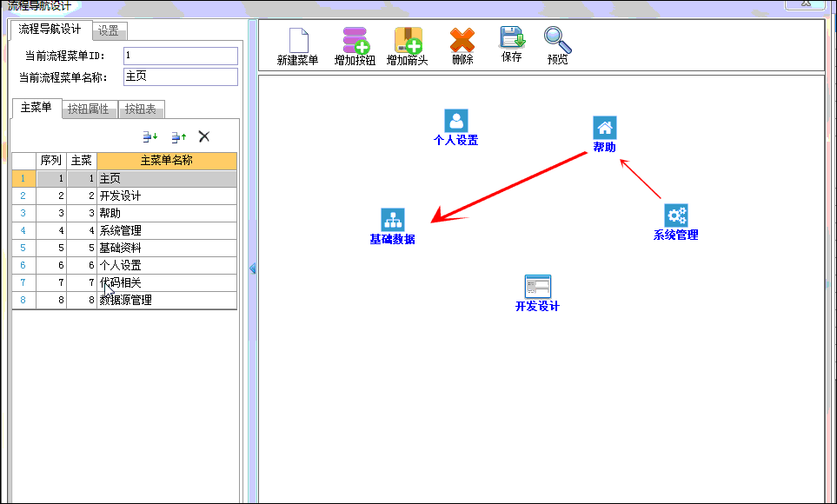The height and width of the screenshot is (504, 837).
Task: Click row header number 3
Action: [x=23, y=213]
